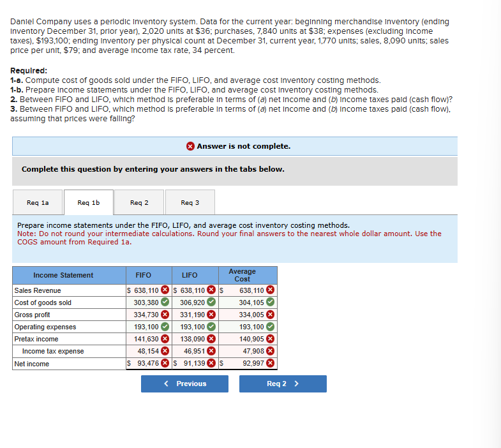Viewport: 501px width, 448px height.
Task: Click green check beside Average Cost operating expenses
Action: pos(271,327)
